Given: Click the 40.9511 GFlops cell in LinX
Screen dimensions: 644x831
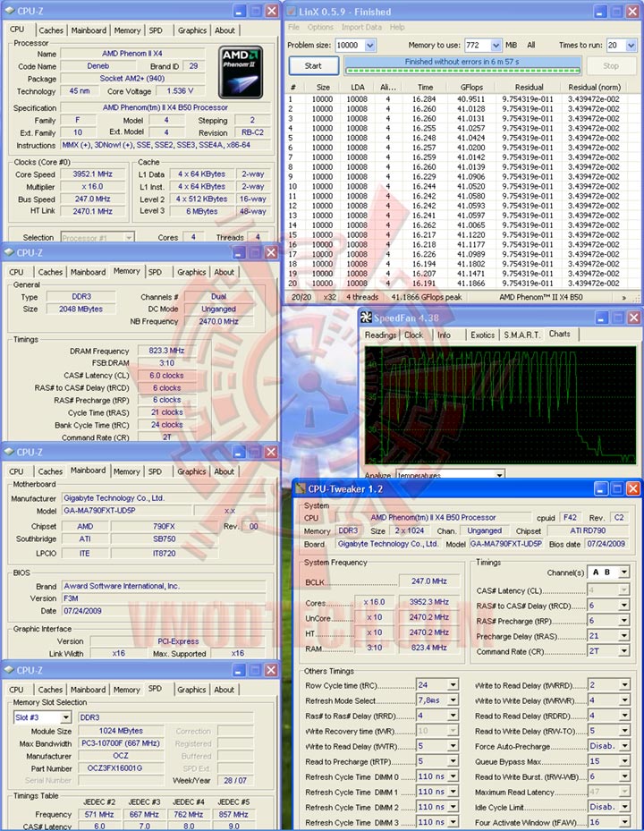Looking at the screenshot, I should tap(470, 99).
